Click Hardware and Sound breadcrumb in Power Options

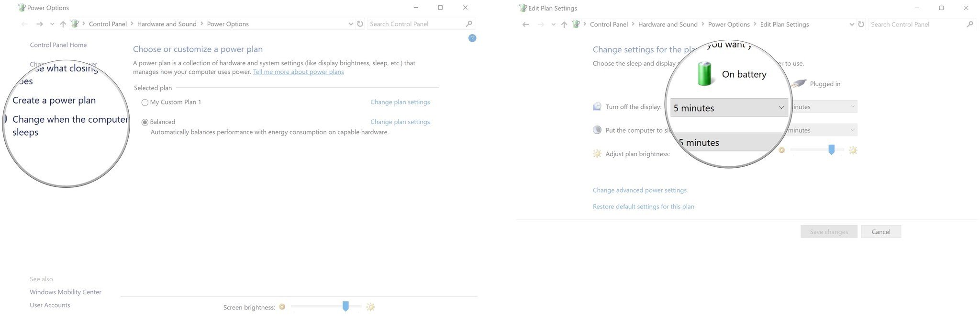[167, 24]
